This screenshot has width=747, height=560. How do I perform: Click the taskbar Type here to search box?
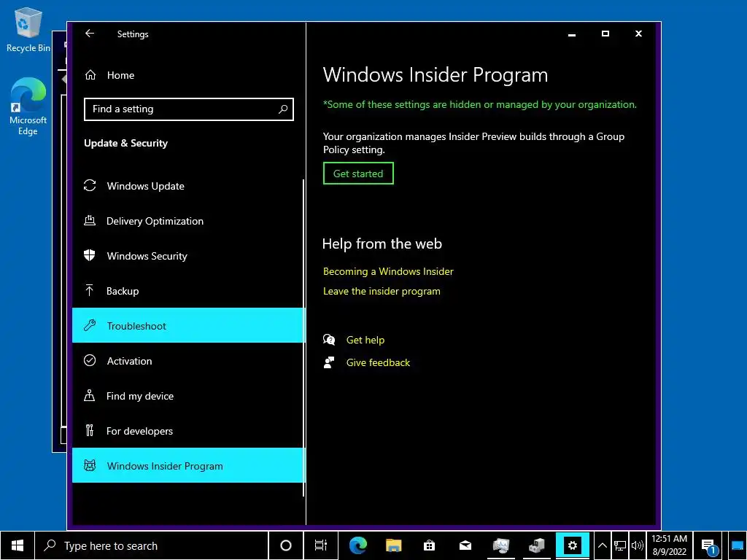(152, 545)
